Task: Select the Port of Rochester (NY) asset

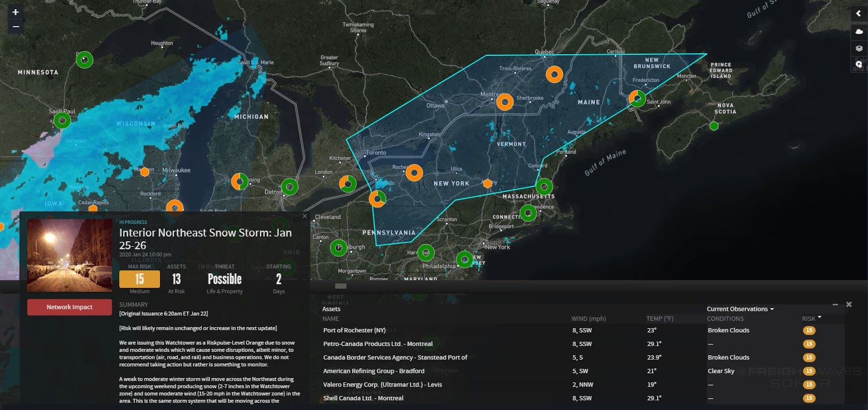Action: [x=354, y=330]
